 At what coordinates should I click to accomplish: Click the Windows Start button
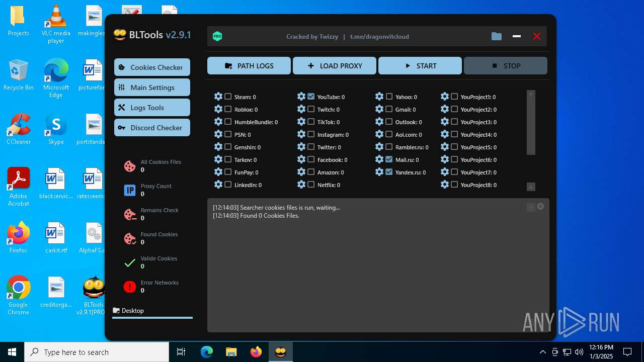click(x=12, y=352)
